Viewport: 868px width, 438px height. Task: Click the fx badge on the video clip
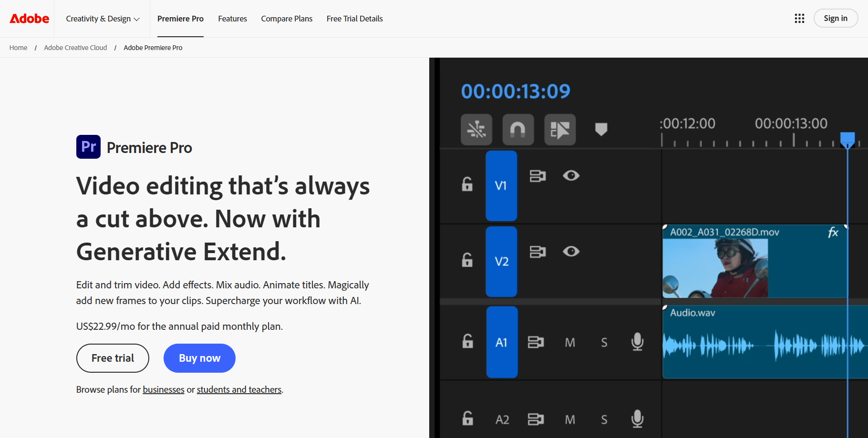[x=833, y=232]
